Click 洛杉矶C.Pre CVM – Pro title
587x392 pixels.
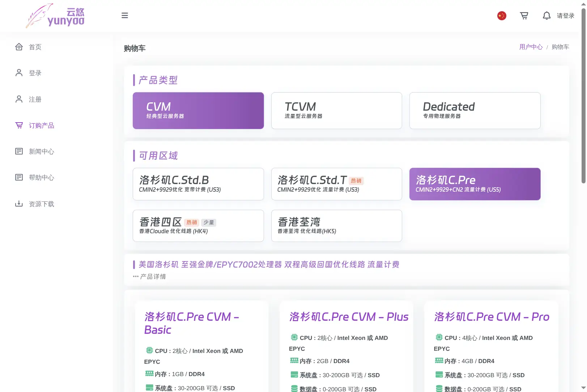(x=492, y=317)
